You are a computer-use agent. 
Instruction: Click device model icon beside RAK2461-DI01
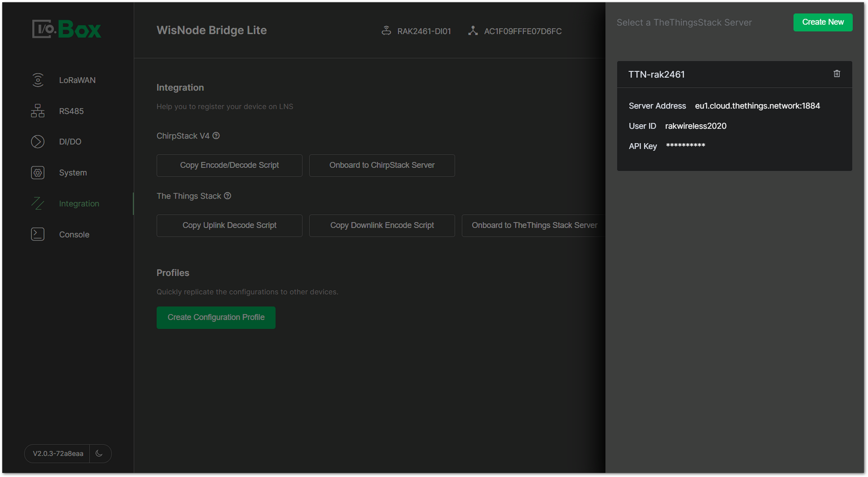pos(386,31)
